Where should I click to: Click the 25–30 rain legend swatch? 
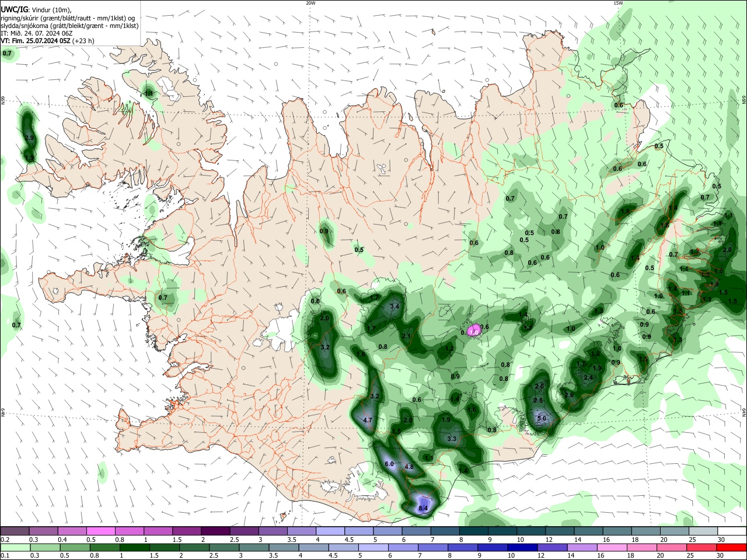(702, 548)
